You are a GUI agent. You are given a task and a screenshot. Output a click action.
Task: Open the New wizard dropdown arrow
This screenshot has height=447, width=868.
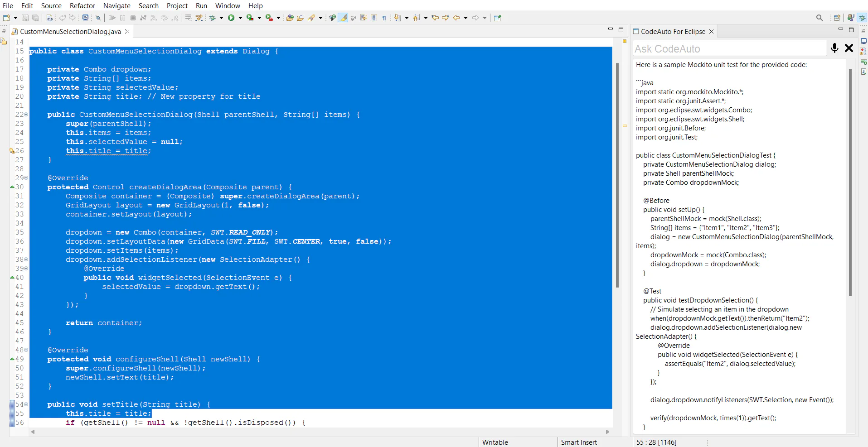pyautogui.click(x=15, y=18)
